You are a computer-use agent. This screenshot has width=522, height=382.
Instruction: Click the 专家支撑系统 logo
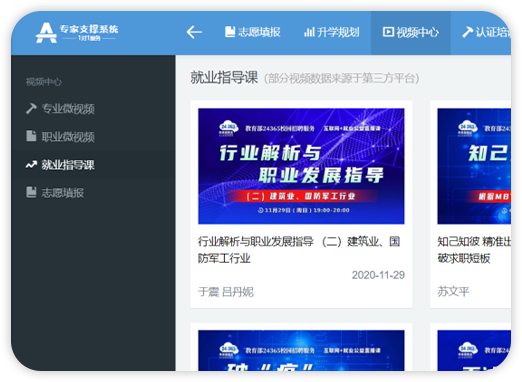coord(77,33)
